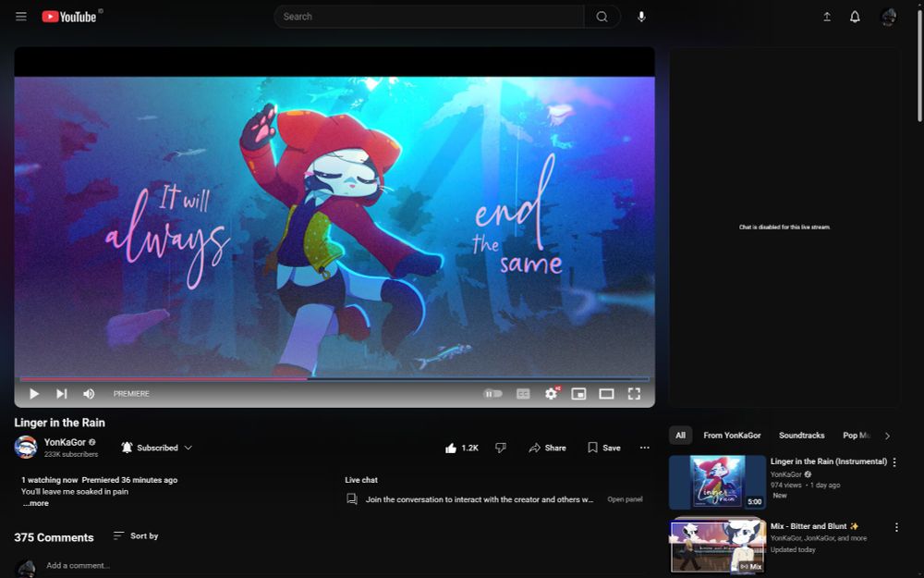Click the live chat icon
The height and width of the screenshot is (578, 924).
point(352,499)
